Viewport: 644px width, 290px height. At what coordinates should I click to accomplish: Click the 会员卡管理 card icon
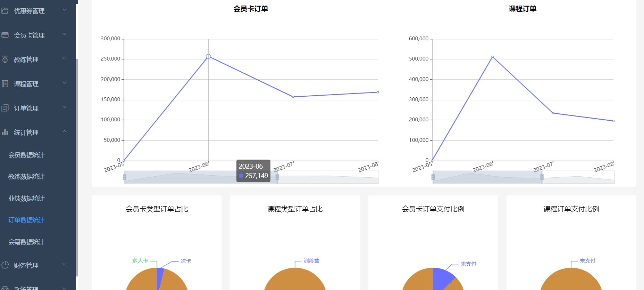click(5, 35)
